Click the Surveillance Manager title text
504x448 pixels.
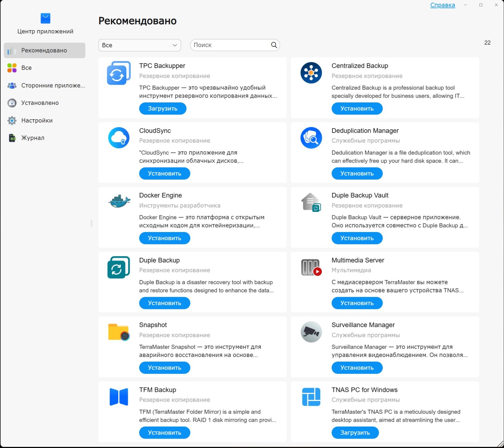(363, 325)
